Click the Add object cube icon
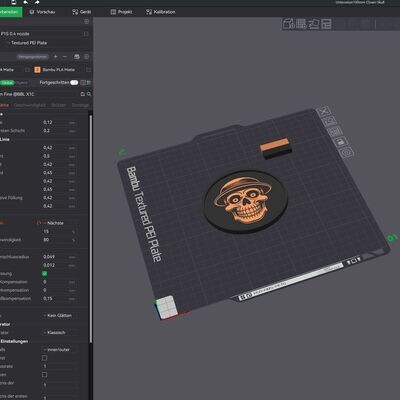The width and height of the screenshot is (400, 400). 289,24
